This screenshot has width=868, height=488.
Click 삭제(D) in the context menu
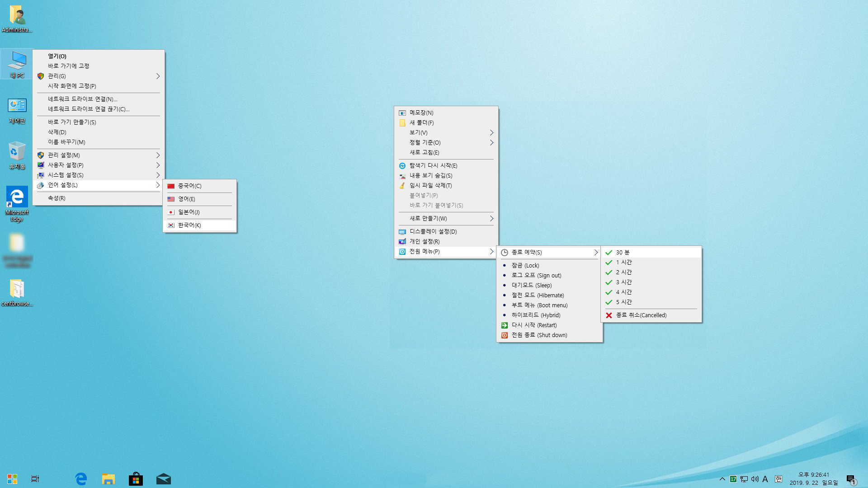pos(99,132)
